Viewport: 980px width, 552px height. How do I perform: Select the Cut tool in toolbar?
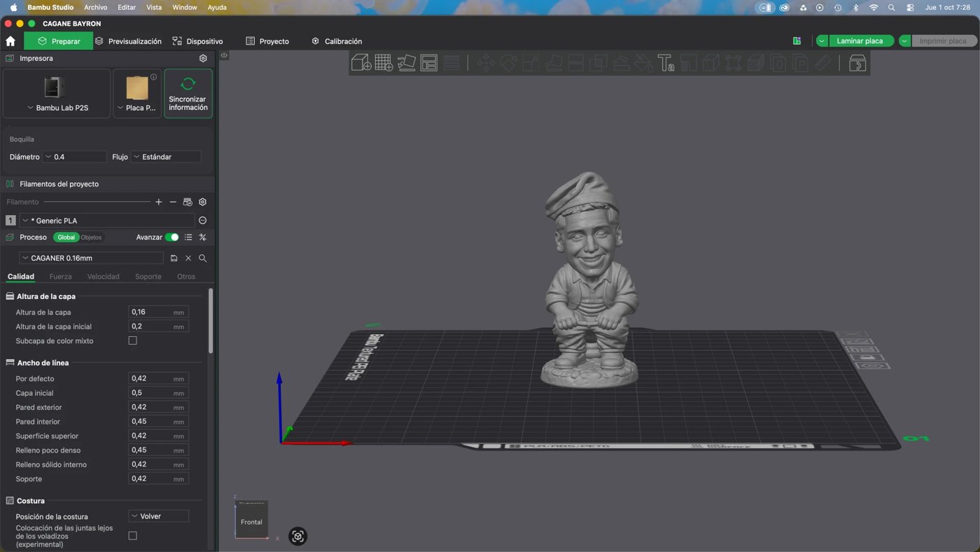575,63
